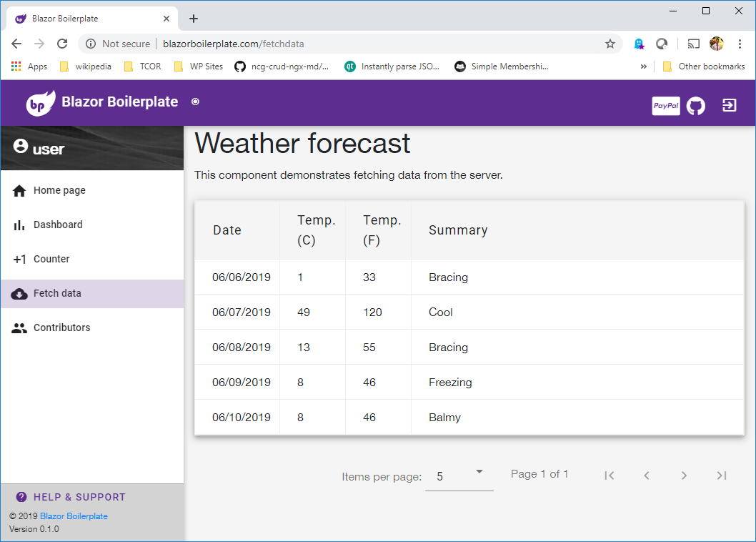Select the Home page icon in sidebar

[19, 190]
